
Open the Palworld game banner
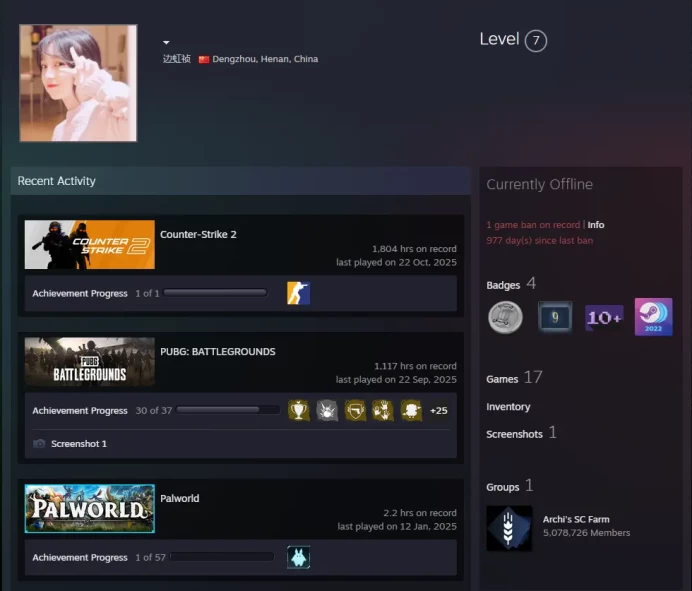click(90, 508)
